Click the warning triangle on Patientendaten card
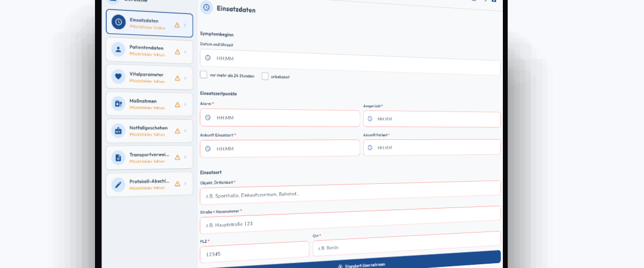 point(178,52)
